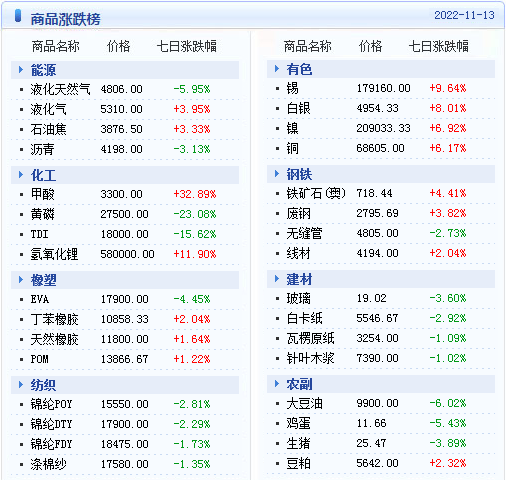
Task: Open the 商品涨跌榜 title
Action: [65, 19]
